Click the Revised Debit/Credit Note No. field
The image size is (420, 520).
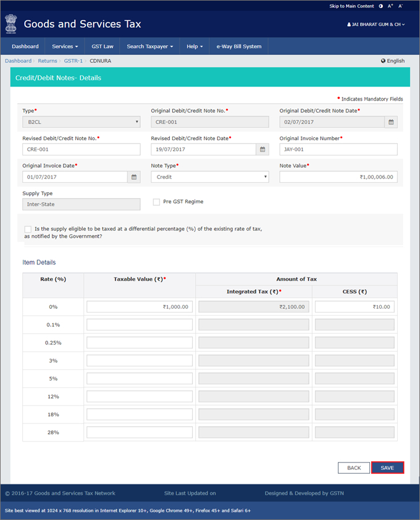(82, 149)
